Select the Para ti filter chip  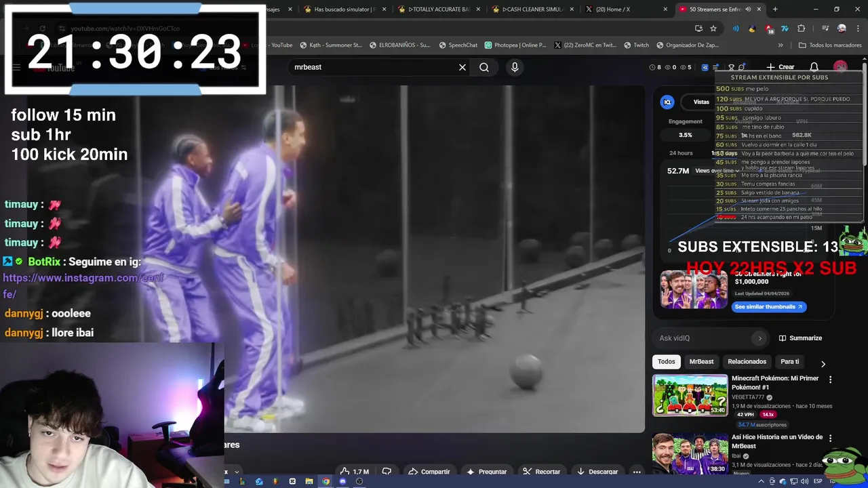(x=789, y=362)
